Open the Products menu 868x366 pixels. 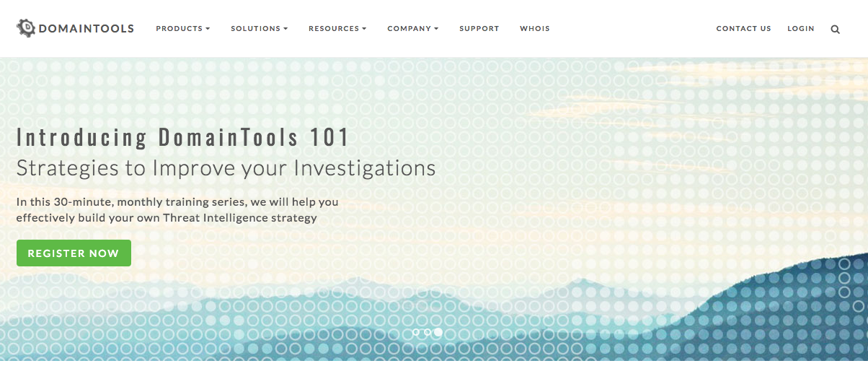click(x=179, y=29)
